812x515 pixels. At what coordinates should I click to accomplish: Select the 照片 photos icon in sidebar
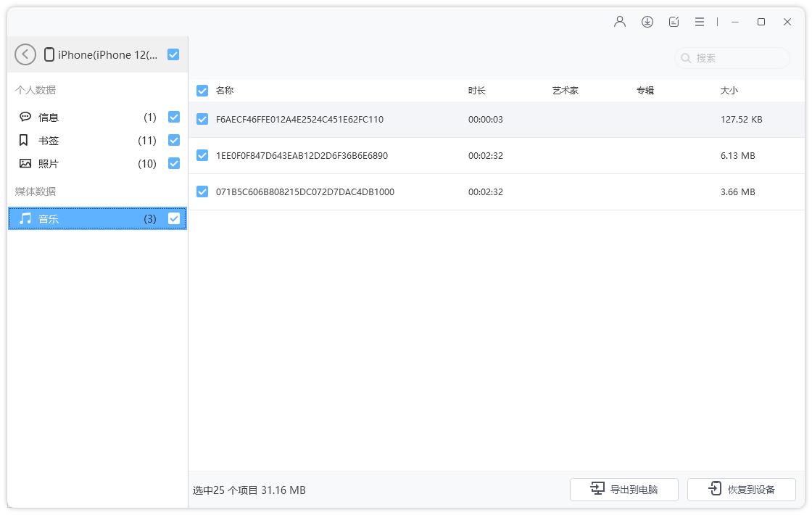pyautogui.click(x=25, y=163)
